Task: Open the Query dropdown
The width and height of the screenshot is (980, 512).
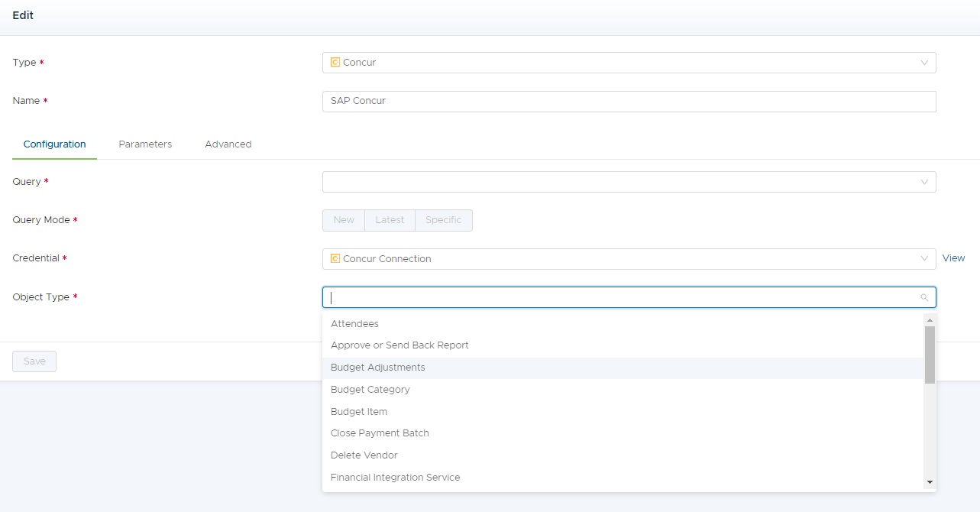Action: pyautogui.click(x=924, y=181)
